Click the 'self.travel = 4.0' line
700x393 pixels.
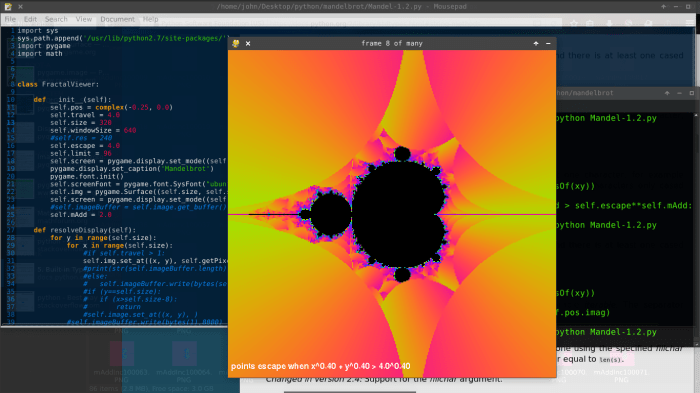pyautogui.click(x=85, y=115)
